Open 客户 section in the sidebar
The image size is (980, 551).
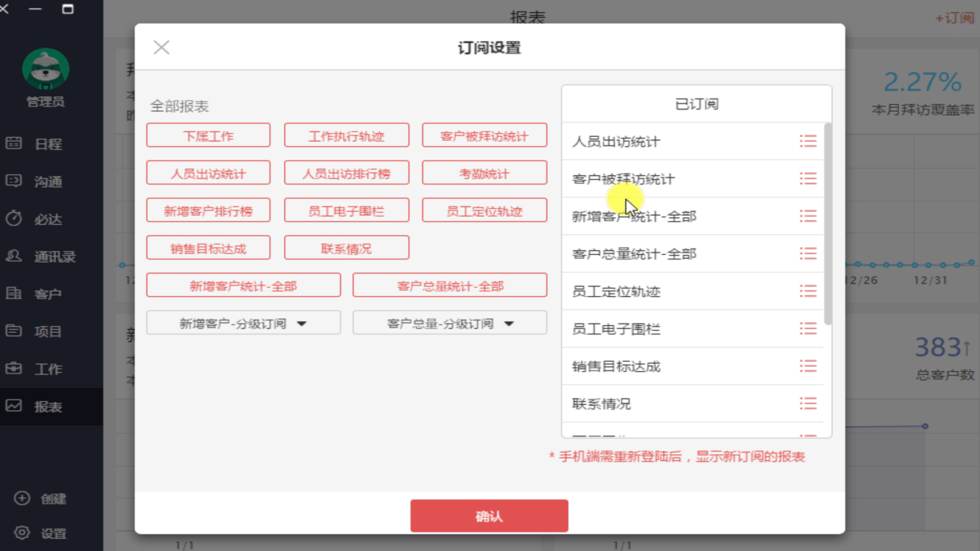tap(47, 294)
